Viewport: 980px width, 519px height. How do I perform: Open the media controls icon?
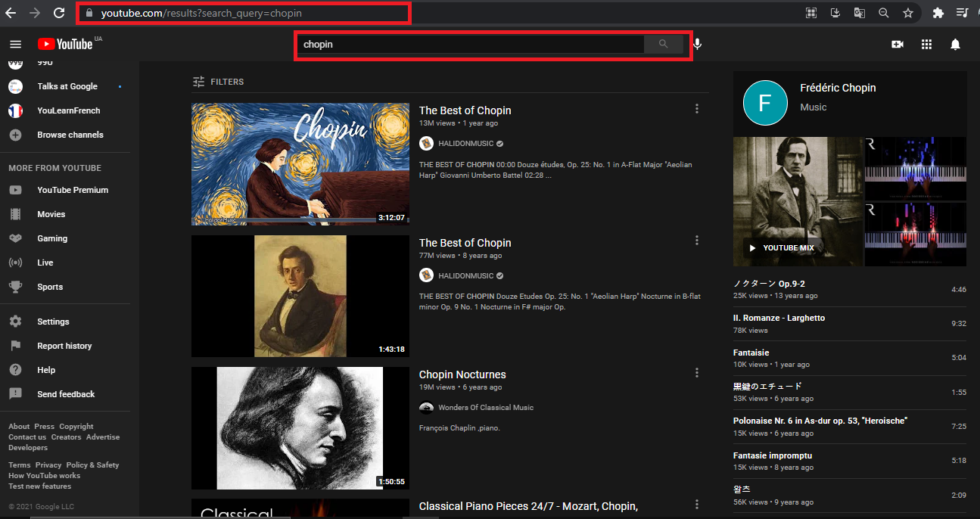tap(962, 13)
